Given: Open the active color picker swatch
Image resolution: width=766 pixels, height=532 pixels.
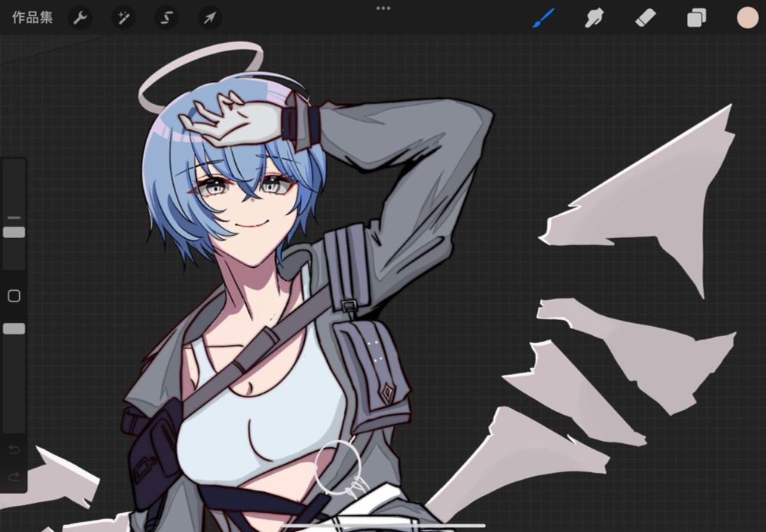Looking at the screenshot, I should 748,18.
